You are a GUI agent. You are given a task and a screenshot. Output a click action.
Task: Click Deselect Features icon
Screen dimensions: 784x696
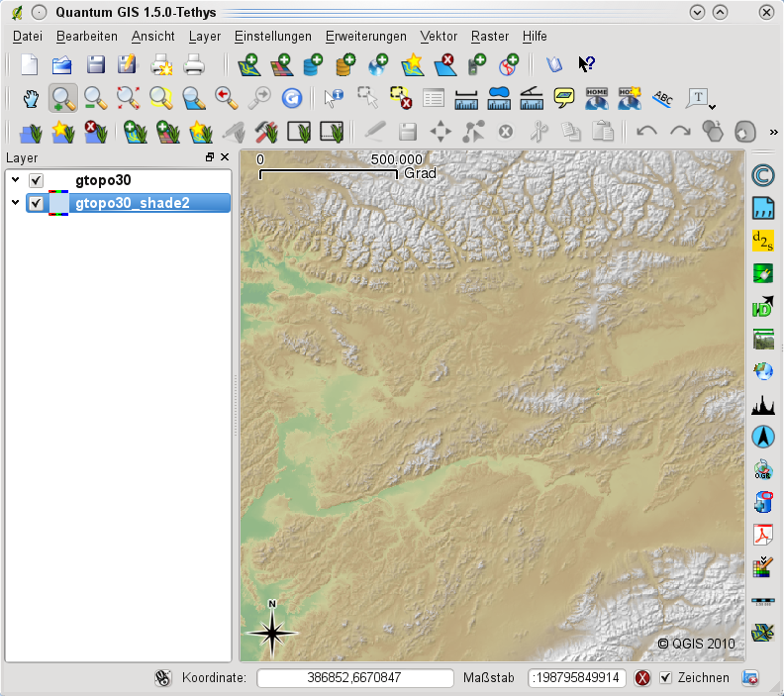pos(401,98)
